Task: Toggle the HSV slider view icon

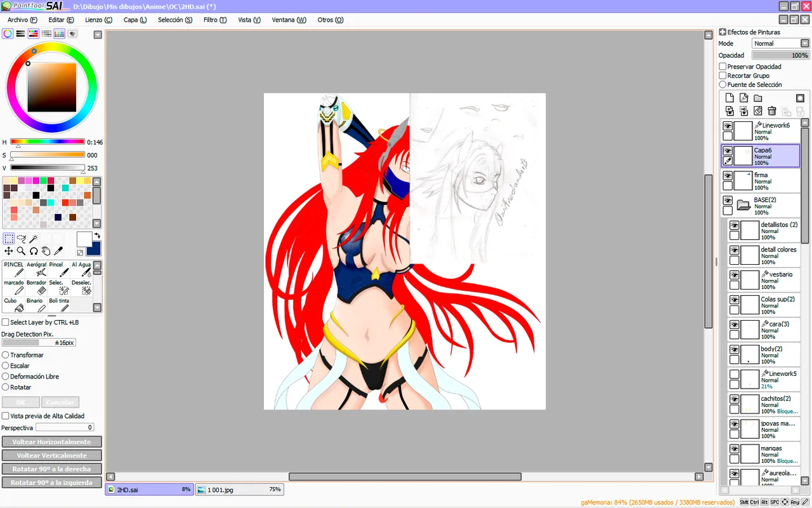Action: 33,34
